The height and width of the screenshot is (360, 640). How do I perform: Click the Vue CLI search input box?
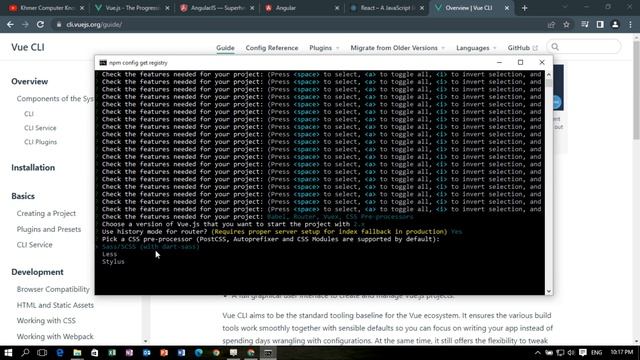tap(584, 47)
